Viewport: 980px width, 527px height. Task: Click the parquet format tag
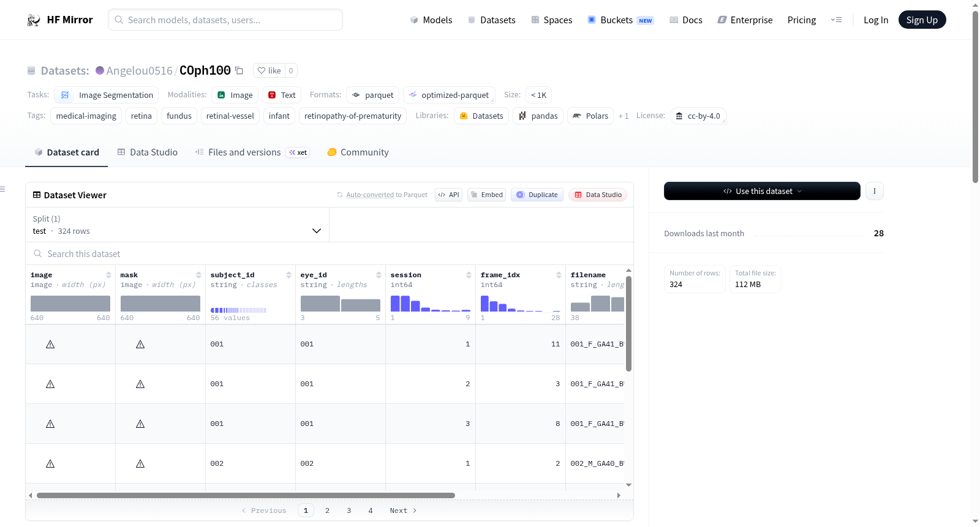[x=372, y=95]
